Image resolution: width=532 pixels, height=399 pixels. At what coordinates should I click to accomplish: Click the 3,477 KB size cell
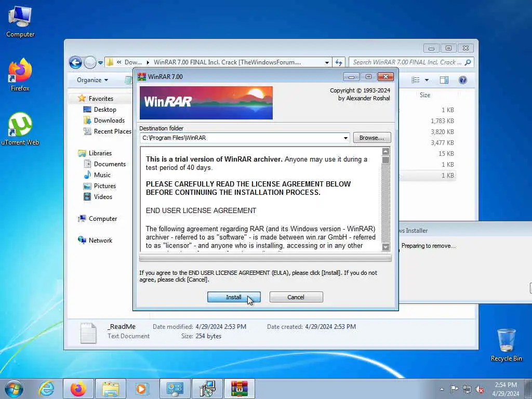442,142
